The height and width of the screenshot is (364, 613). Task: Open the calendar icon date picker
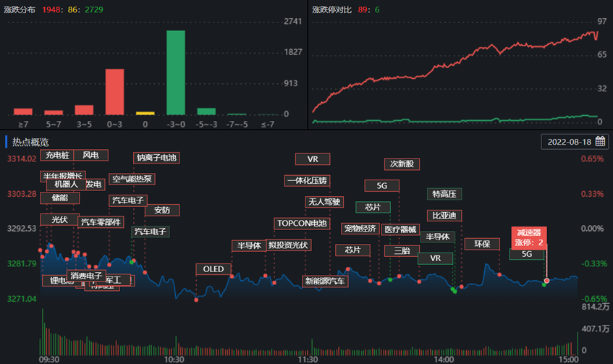coord(600,142)
